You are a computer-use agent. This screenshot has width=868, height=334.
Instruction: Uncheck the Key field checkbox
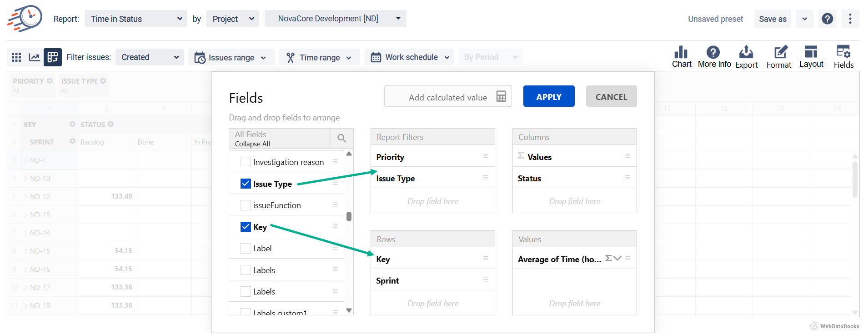[x=246, y=227]
